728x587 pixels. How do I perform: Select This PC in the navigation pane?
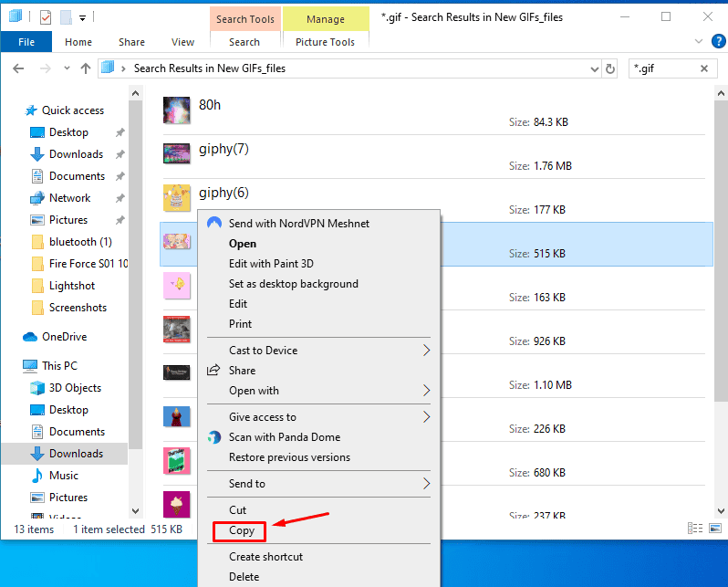click(x=59, y=366)
